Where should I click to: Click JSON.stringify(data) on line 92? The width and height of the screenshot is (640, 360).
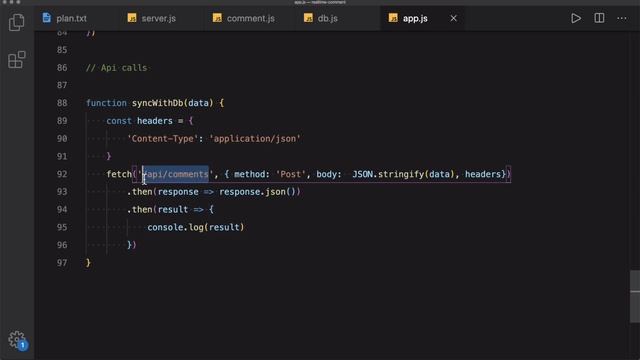coord(403,174)
